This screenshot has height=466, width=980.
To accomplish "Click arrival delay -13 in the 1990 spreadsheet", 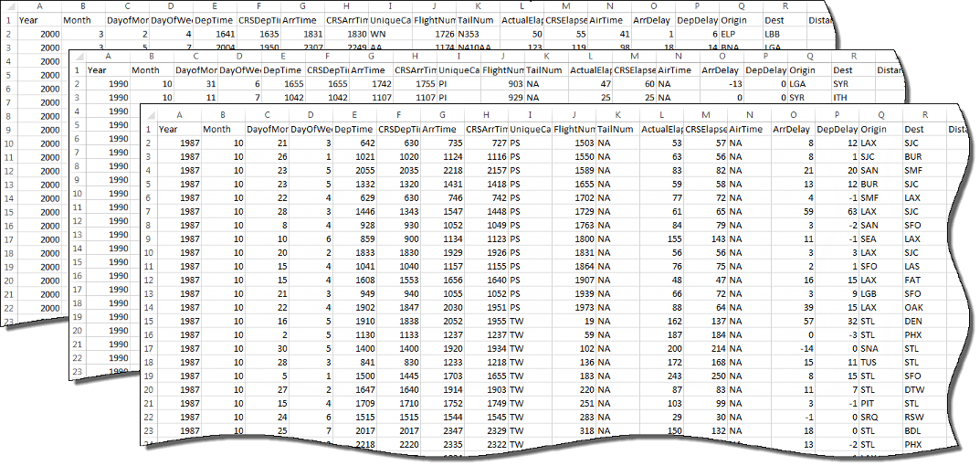I will pyautogui.click(x=722, y=84).
